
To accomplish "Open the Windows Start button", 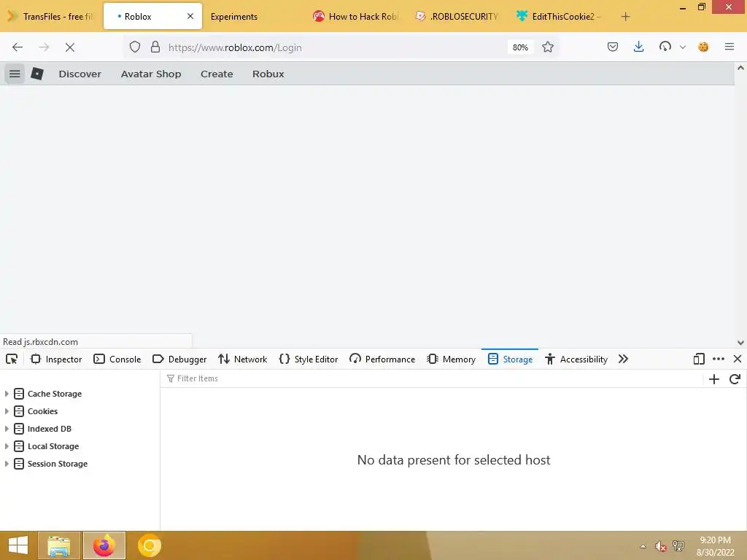I will pos(18,545).
